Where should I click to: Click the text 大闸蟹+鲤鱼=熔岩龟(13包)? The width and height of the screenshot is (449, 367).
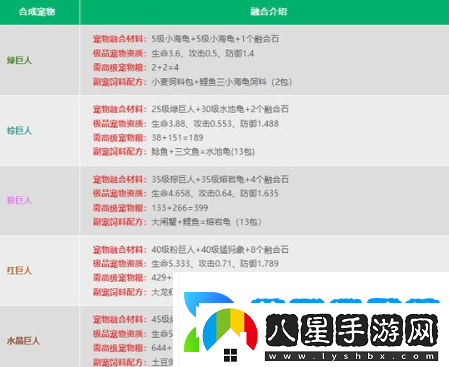[206, 222]
